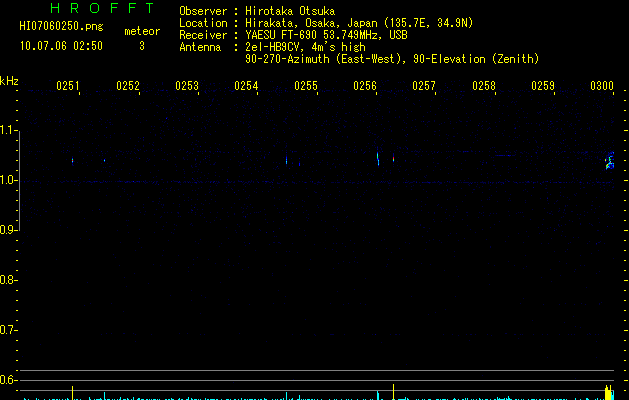Click the 0259 time marker
Screen dimensions: 629x400
coord(543,86)
